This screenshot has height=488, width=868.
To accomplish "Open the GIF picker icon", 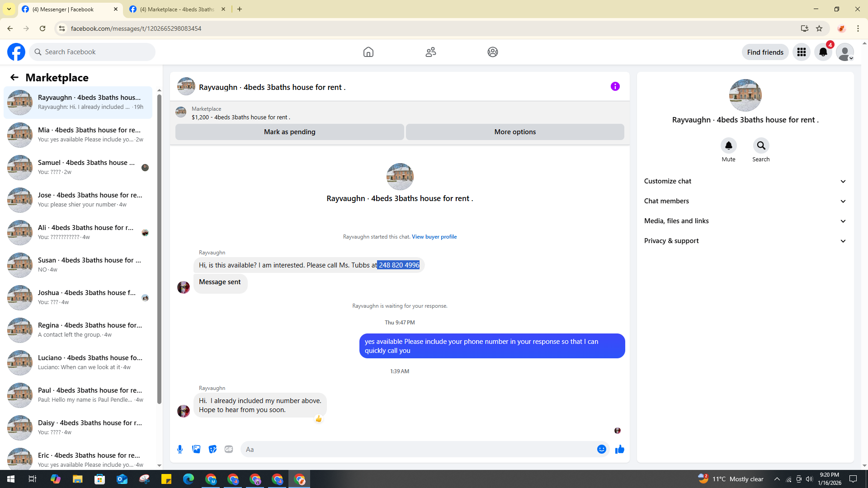I will point(229,449).
